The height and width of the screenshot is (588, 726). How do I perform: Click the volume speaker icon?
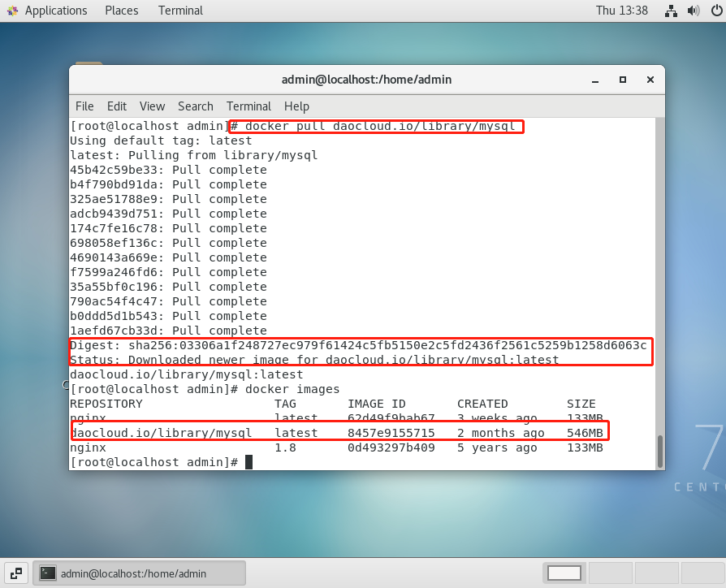(694, 11)
